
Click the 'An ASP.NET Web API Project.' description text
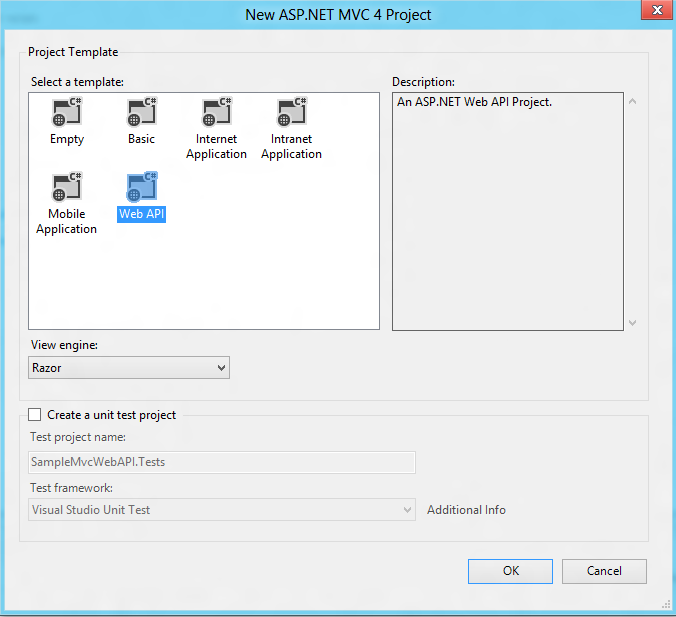coord(474,102)
